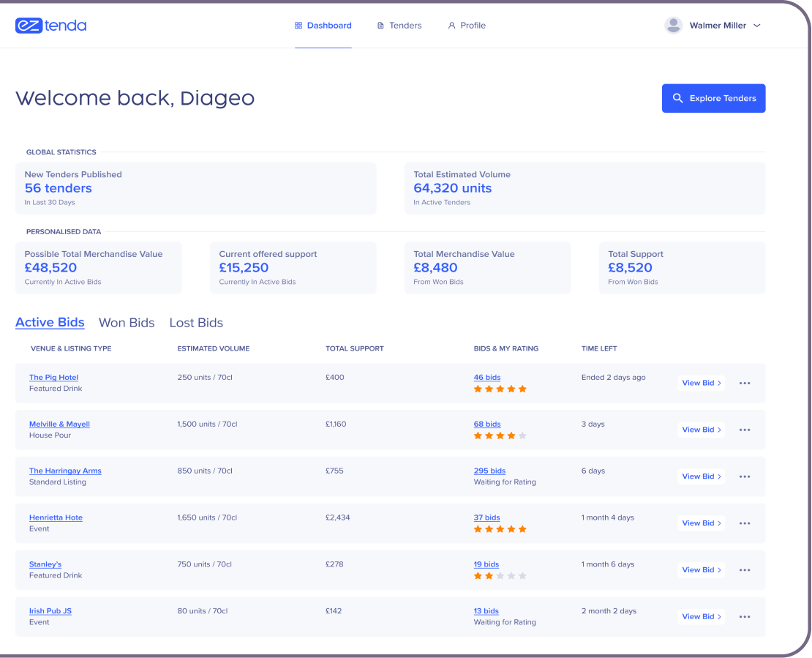The image size is (812, 658).
Task: Open three-dot menu for Melville & Mayell
Action: [745, 430]
